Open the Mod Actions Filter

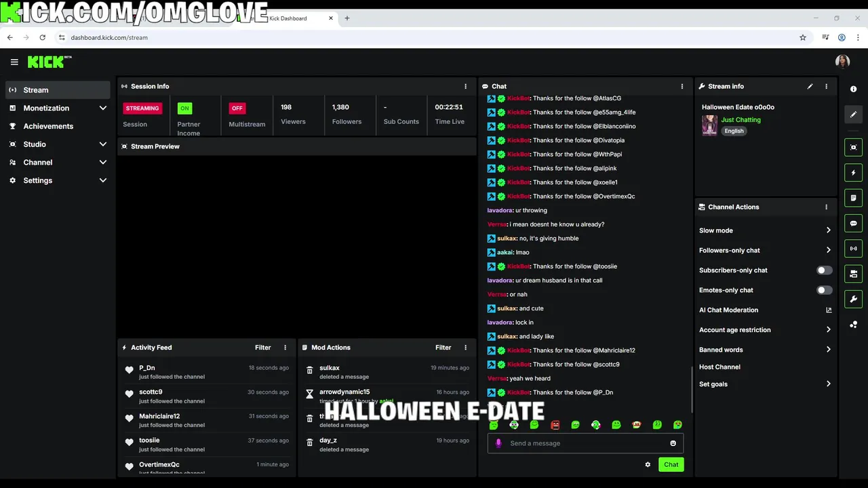[443, 347]
